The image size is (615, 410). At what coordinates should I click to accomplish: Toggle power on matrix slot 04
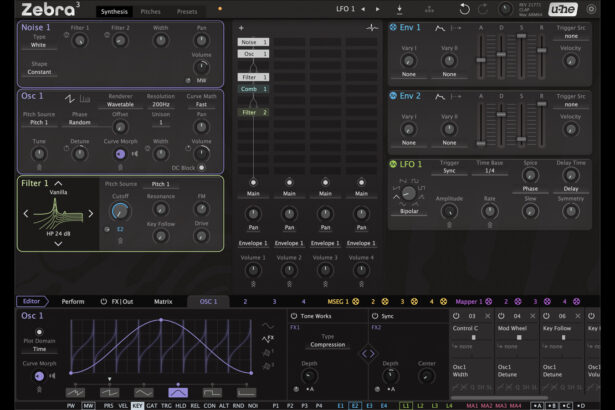pyautogui.click(x=501, y=316)
